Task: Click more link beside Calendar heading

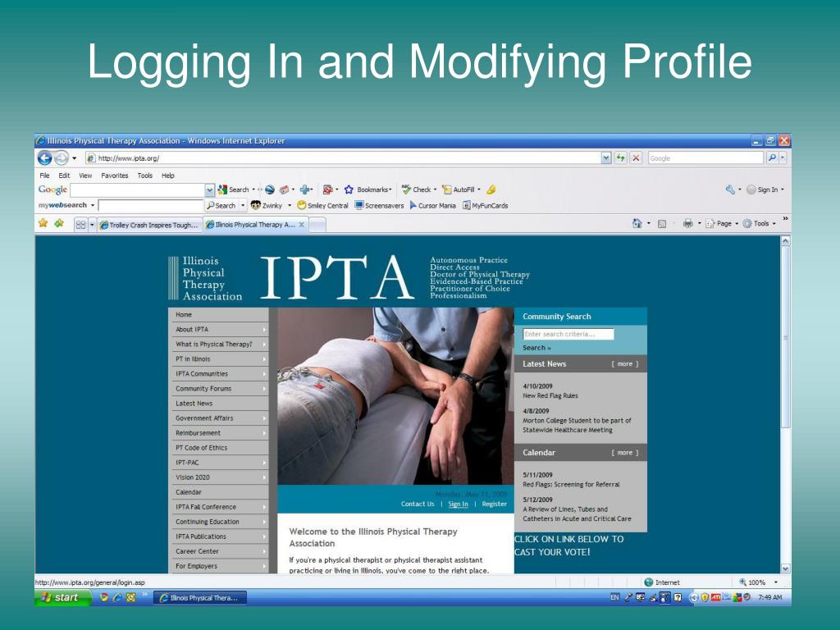Action: point(624,453)
